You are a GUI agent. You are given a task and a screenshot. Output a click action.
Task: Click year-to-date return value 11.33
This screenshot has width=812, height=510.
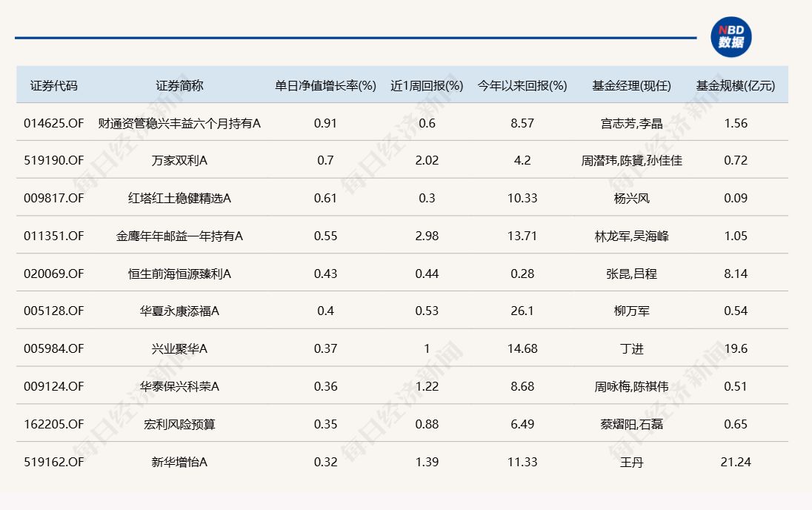522,463
